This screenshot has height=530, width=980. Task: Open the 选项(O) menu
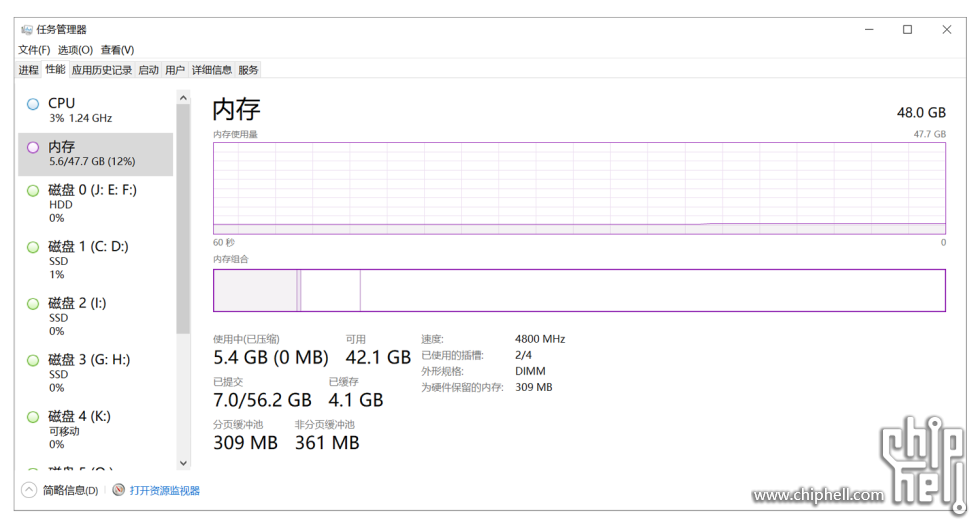pyautogui.click(x=75, y=50)
